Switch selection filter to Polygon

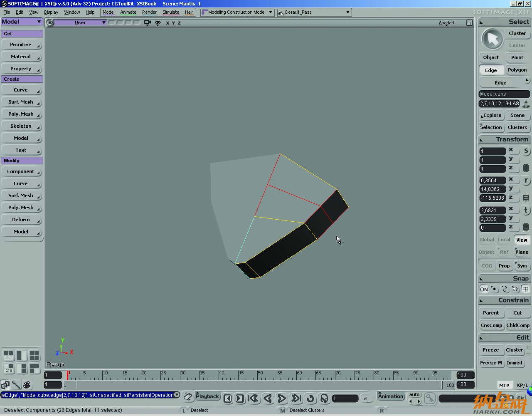point(517,70)
